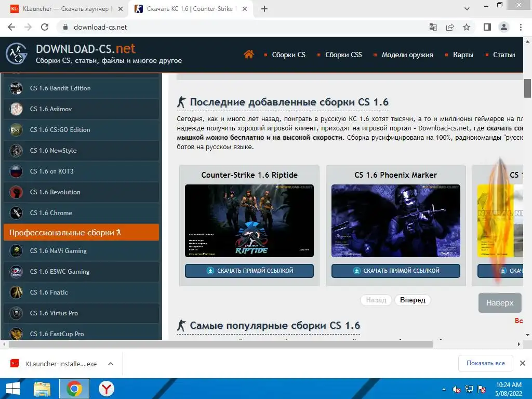Open the Chrome profile avatar
This screenshot has width=532, height=399.
click(x=504, y=27)
